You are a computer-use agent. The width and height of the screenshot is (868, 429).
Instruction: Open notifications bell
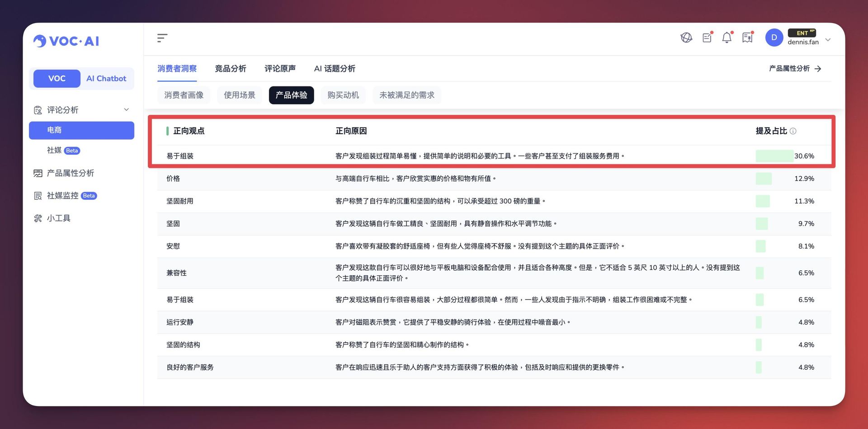point(726,38)
